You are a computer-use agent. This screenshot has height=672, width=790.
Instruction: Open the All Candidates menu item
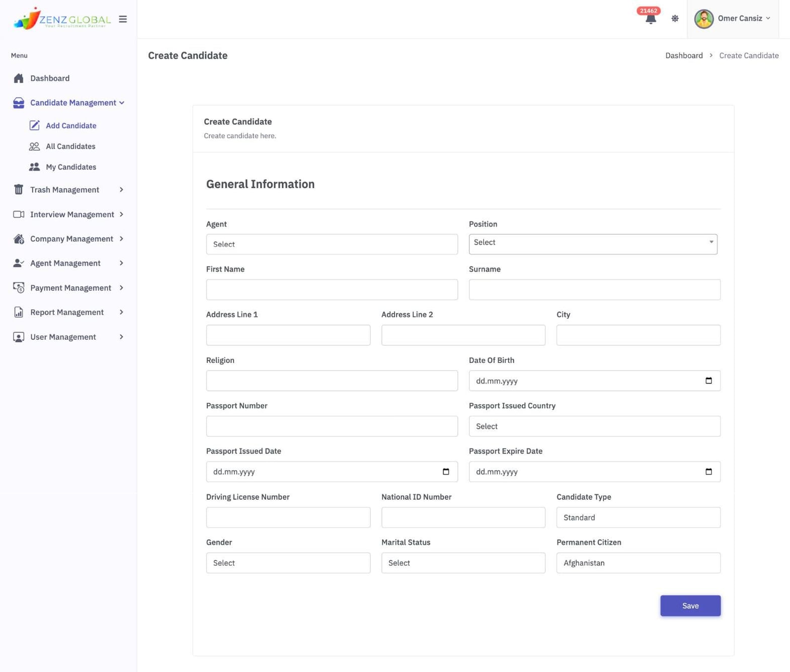pos(70,146)
